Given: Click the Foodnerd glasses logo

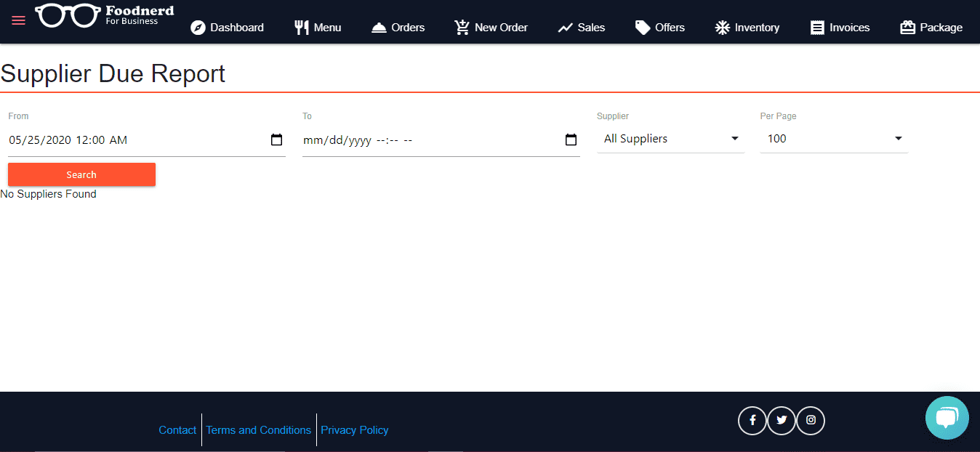Looking at the screenshot, I should tap(68, 15).
